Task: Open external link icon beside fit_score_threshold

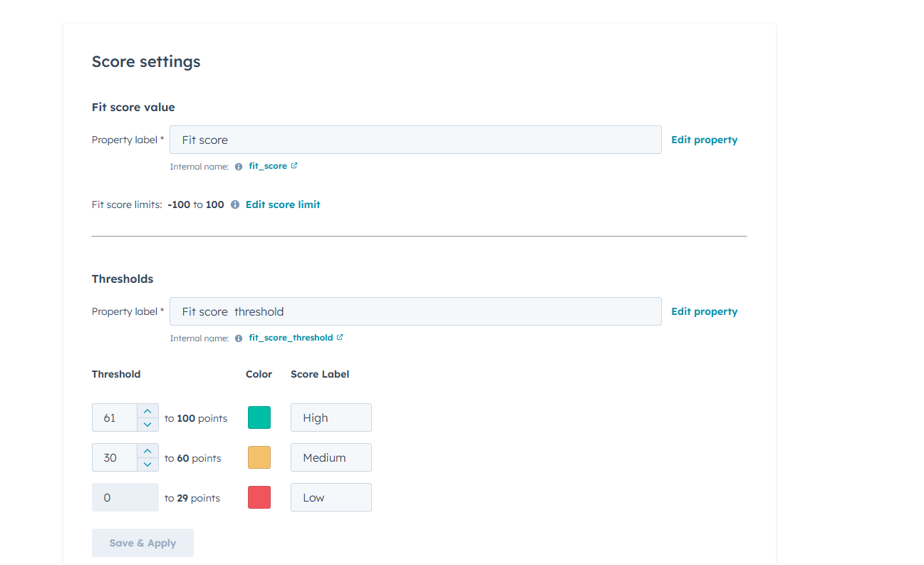Action: click(x=340, y=338)
